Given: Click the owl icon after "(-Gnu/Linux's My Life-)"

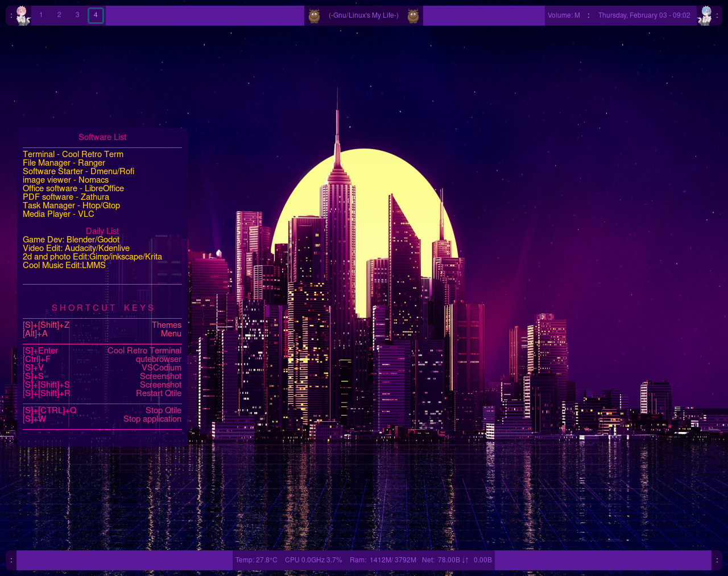Looking at the screenshot, I should (413, 16).
